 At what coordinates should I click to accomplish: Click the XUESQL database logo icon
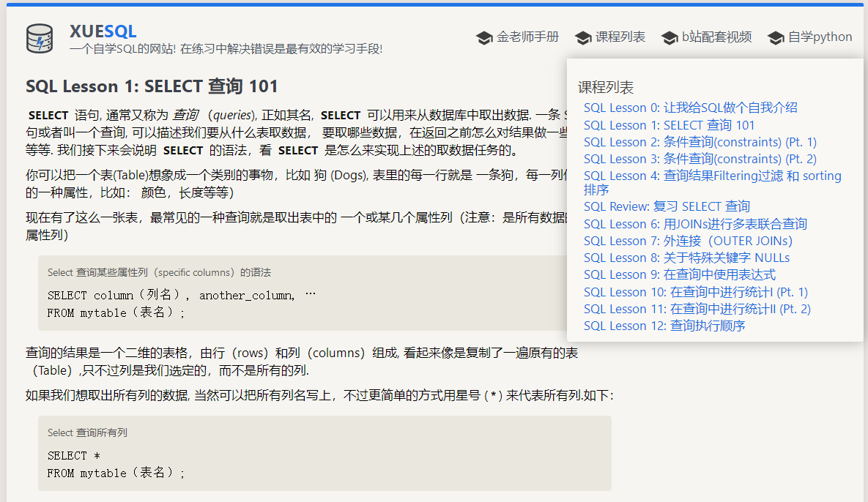(x=40, y=39)
